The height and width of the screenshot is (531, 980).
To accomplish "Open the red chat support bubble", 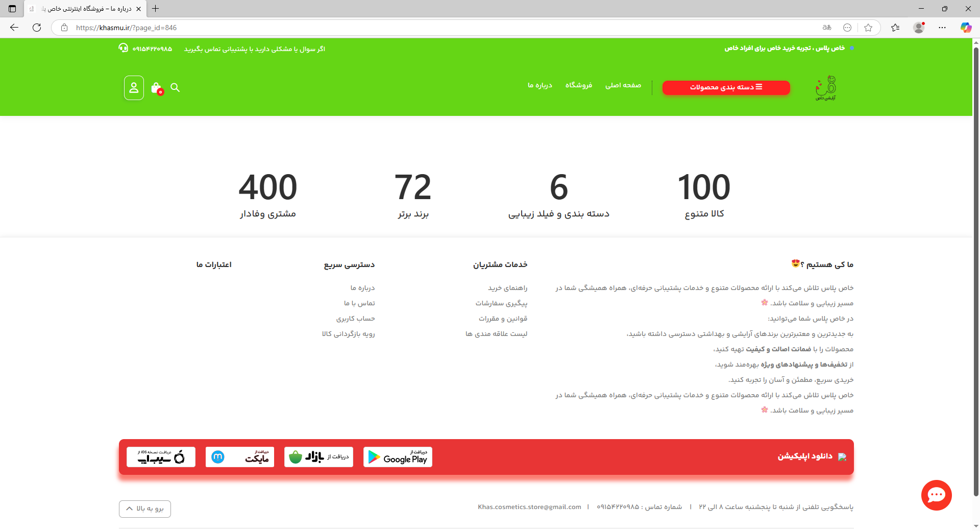I will [x=936, y=495].
